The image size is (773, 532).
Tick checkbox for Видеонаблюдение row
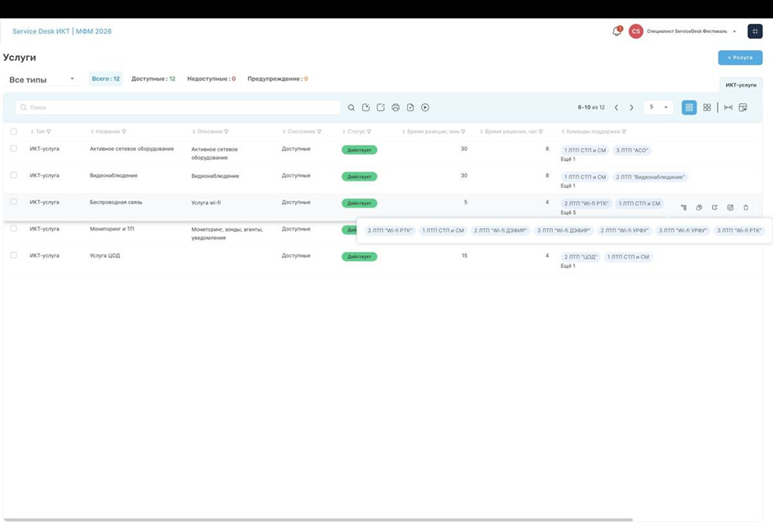tap(13, 175)
